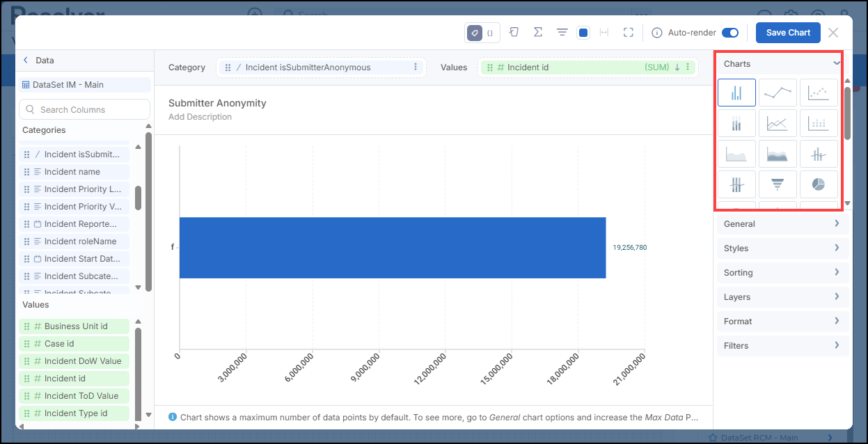Click the filter lines toolbar icon
Image resolution: width=868 pixels, height=444 pixels.
coord(562,33)
